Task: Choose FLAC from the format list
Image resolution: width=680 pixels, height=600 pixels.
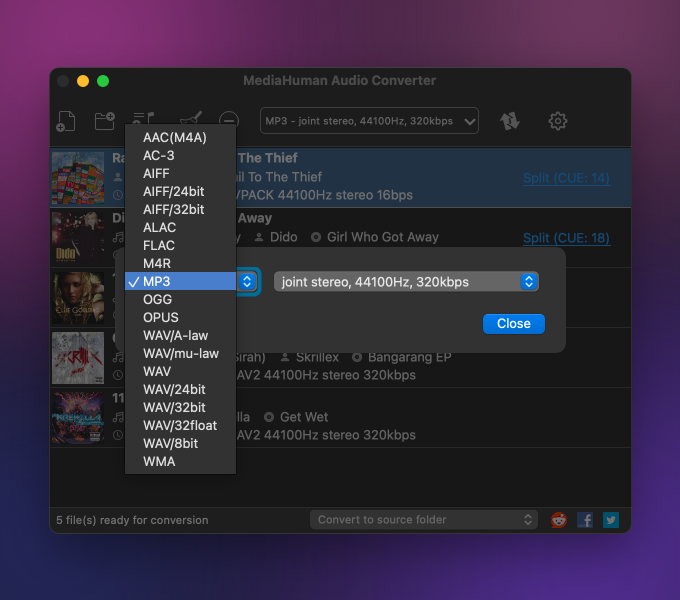Action: [x=180, y=245]
